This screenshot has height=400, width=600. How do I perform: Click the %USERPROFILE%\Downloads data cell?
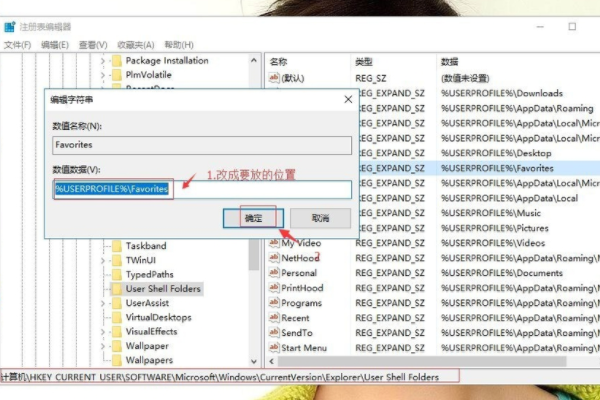tap(502, 93)
